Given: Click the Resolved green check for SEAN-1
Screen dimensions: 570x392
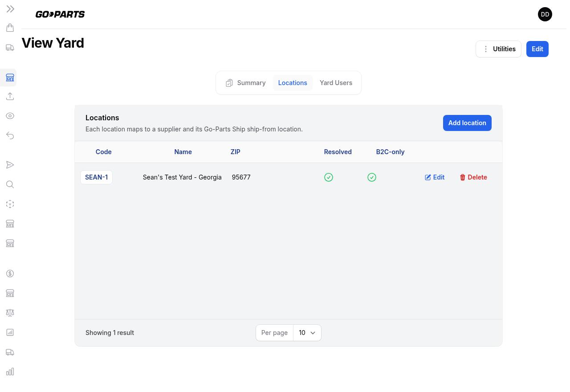Looking at the screenshot, I should point(329,177).
